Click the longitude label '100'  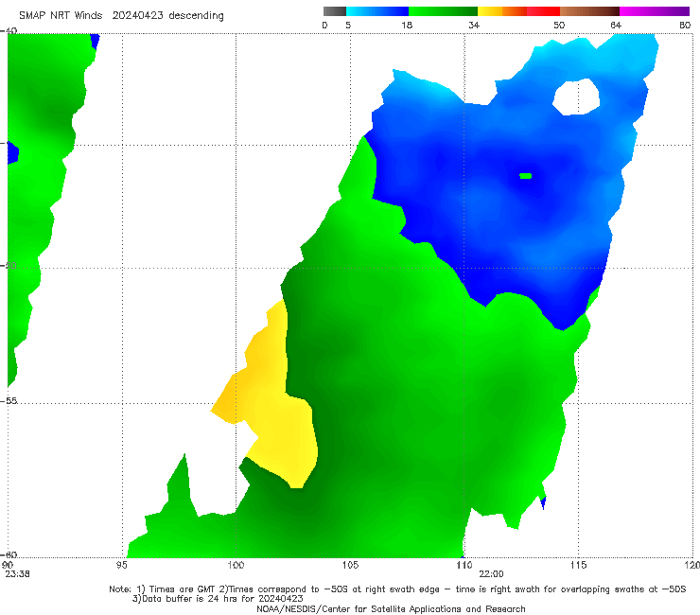[x=236, y=565]
